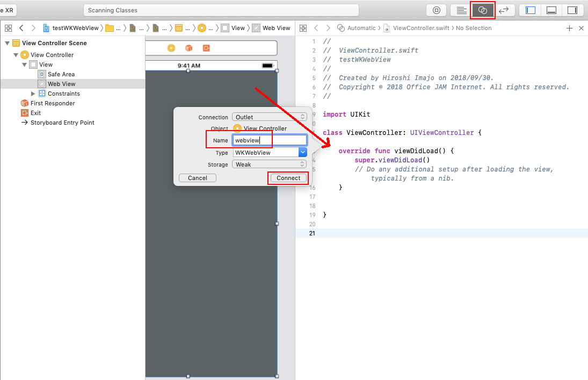Click the First Responder cube in scene dock
Viewport: 588px width, 380px height.
pyautogui.click(x=188, y=48)
